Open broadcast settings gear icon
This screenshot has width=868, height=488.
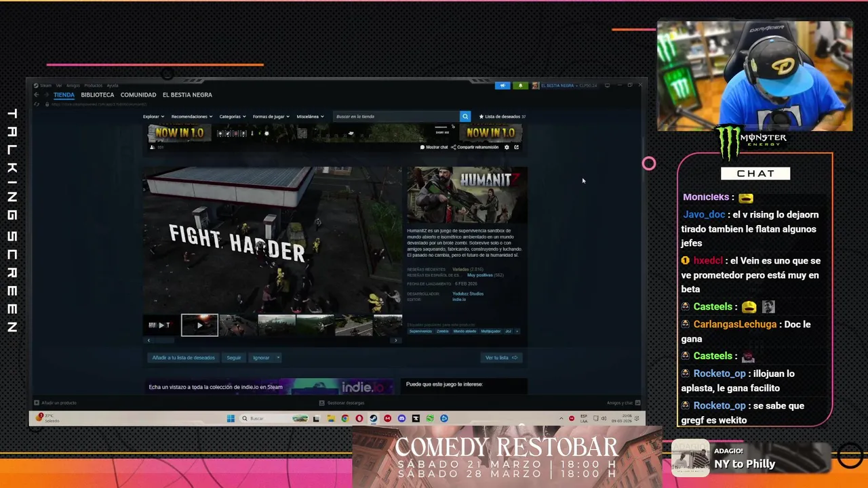(x=507, y=147)
